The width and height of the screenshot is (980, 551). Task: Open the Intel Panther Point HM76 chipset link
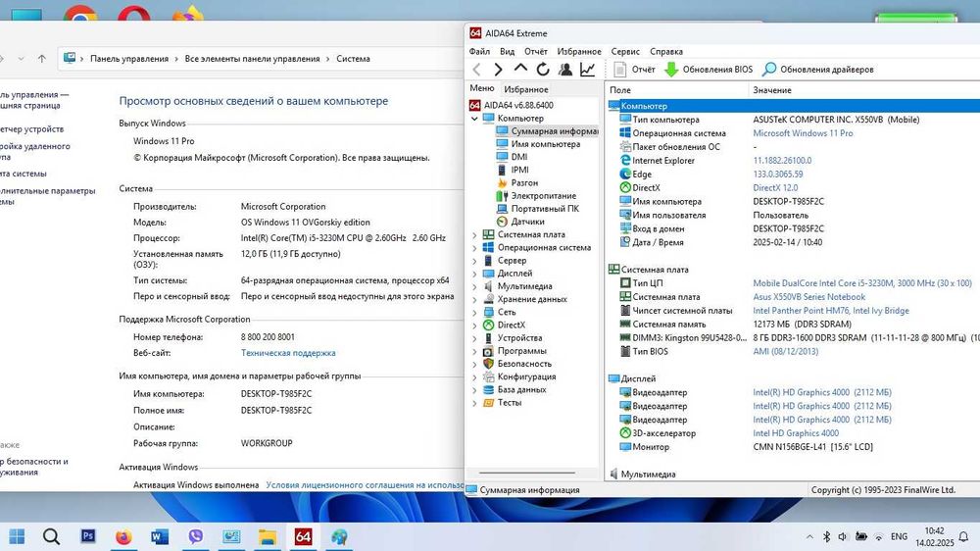click(x=831, y=311)
